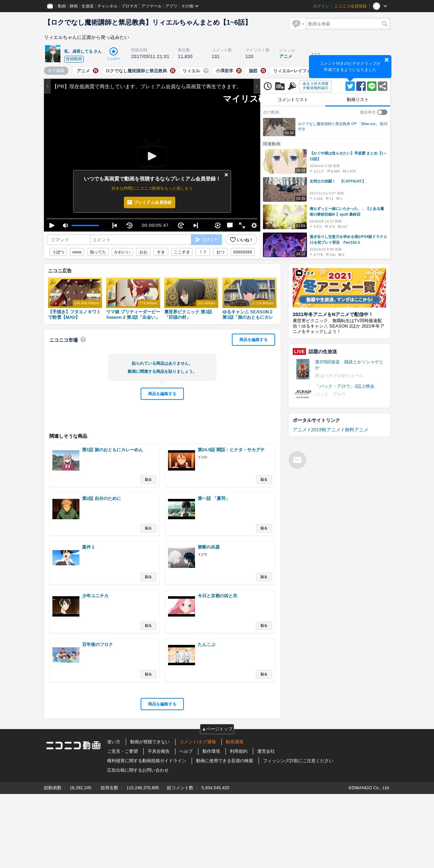Image resolution: width=434 pixels, height=868 pixels.
Task: Click the mail feedback round icon
Action: (x=297, y=460)
